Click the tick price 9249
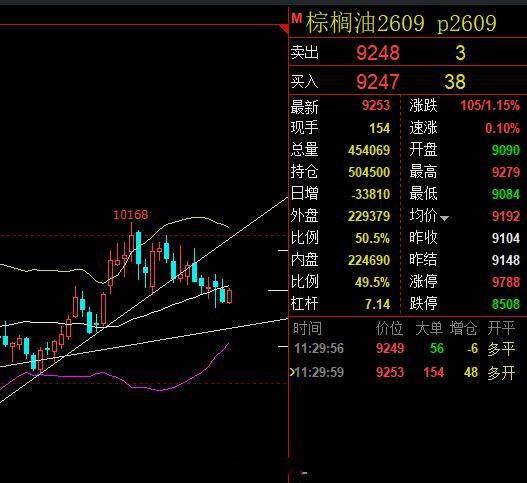Screen dimensions: 527x483 [x=390, y=349]
